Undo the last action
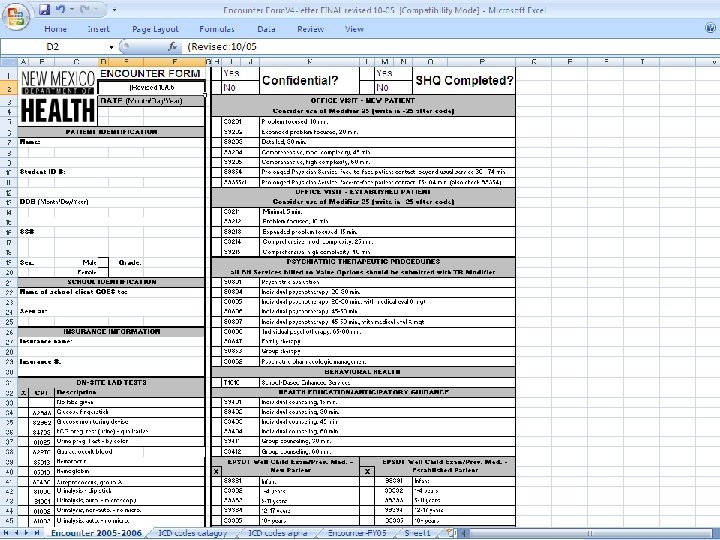The height and width of the screenshot is (540, 720). pyautogui.click(x=60, y=9)
